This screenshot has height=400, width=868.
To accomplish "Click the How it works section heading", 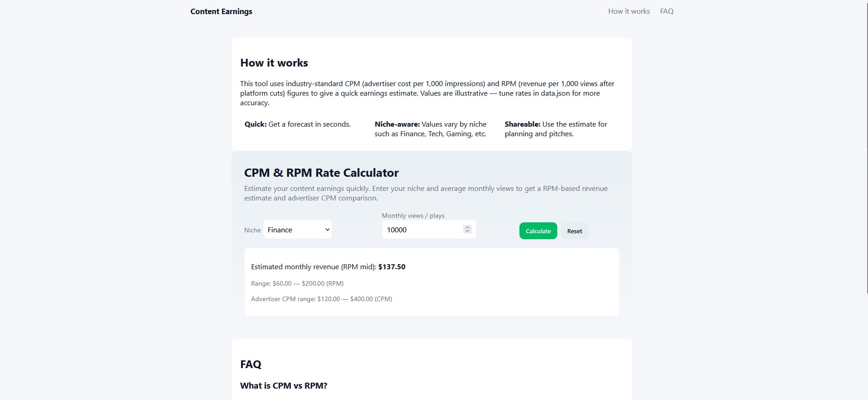I will tap(274, 63).
